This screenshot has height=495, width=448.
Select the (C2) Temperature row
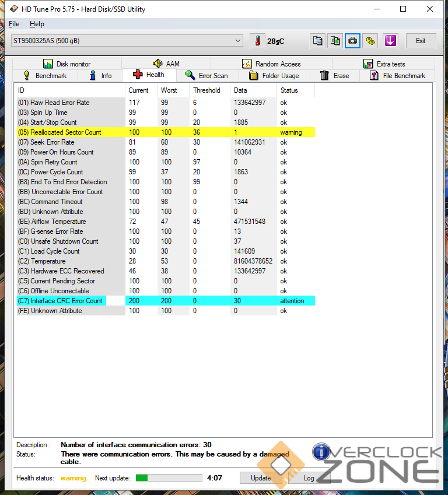pyautogui.click(x=166, y=261)
